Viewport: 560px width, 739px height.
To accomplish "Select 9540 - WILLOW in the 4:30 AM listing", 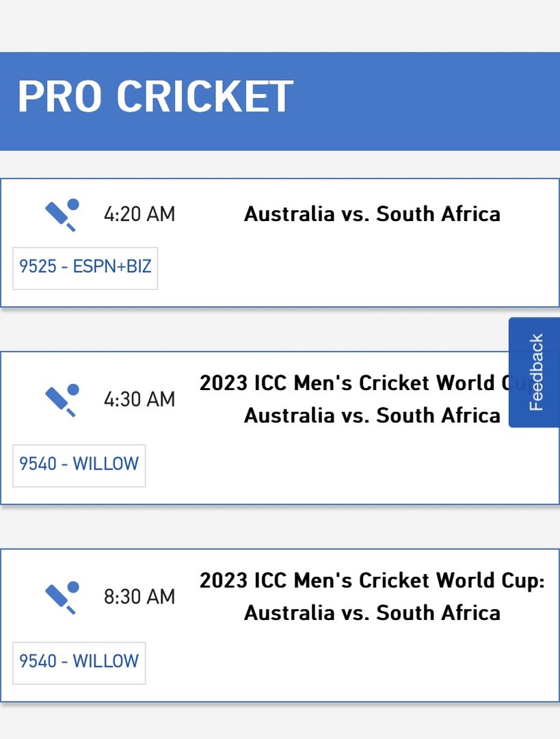I will tap(79, 465).
